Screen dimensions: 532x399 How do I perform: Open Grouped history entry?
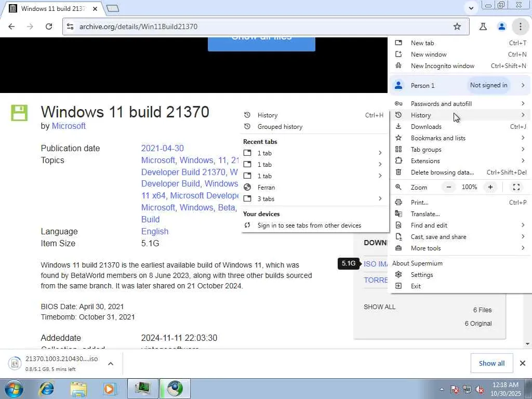pos(315,127)
